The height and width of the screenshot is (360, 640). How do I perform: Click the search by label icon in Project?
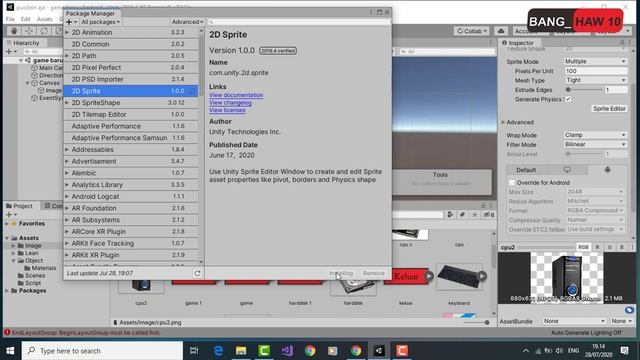click(462, 215)
